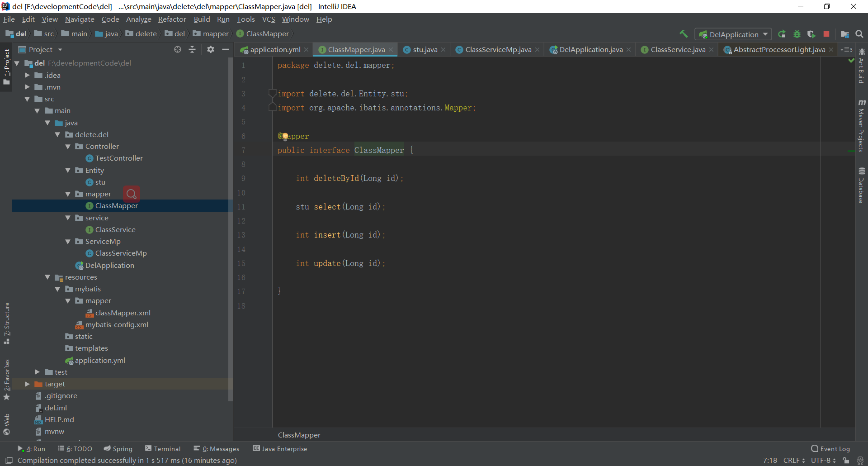Click the Collapse All icon in Project panel
Screen dimensions: 868x466
pyautogui.click(x=192, y=49)
